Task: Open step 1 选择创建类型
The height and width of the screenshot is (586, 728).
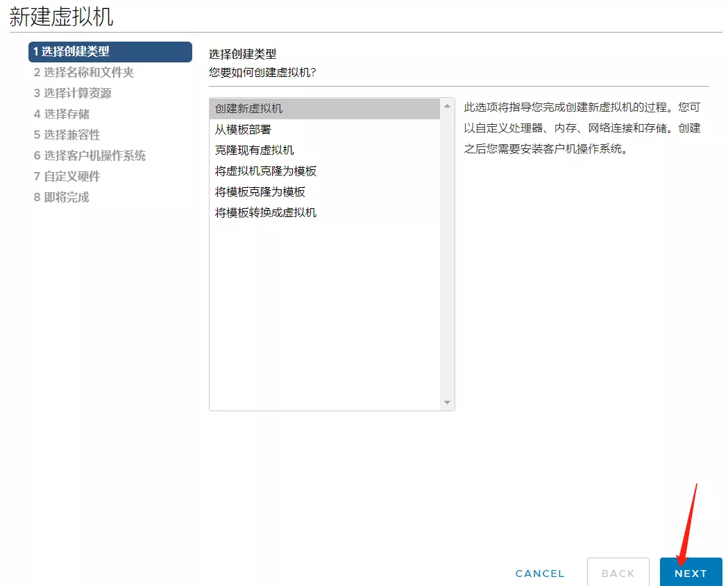Action: pyautogui.click(x=110, y=51)
